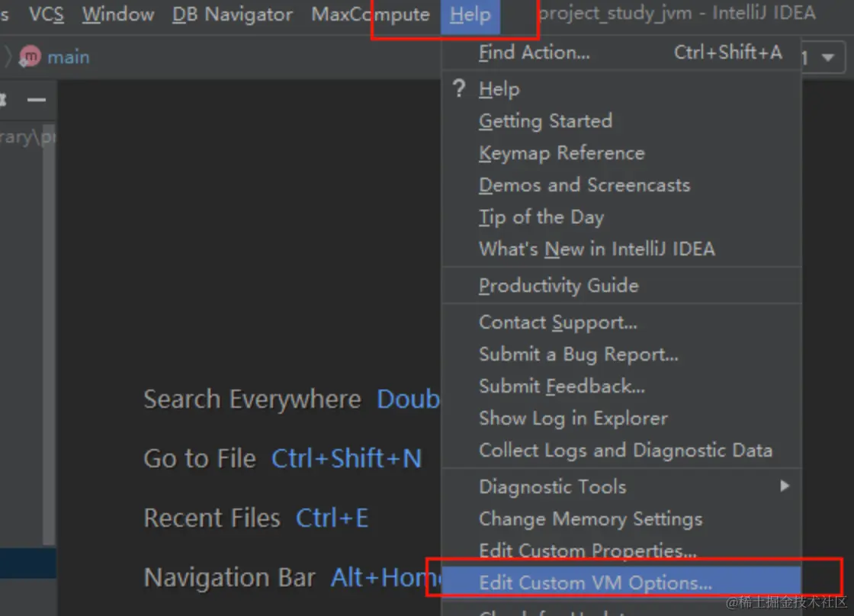Open the run configuration dropdown arrow
Image resolution: width=854 pixels, height=616 pixels.
tap(828, 57)
